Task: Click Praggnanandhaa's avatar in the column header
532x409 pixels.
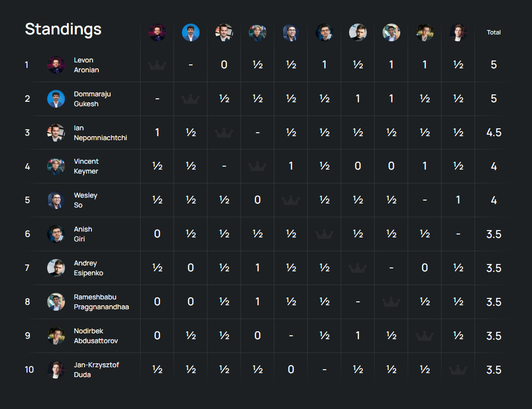Action: (x=391, y=32)
